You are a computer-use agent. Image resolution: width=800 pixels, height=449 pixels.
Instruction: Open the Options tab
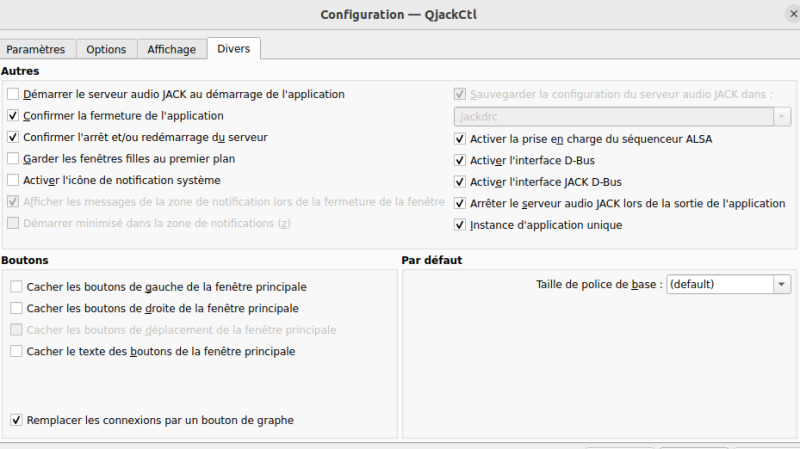tap(106, 49)
